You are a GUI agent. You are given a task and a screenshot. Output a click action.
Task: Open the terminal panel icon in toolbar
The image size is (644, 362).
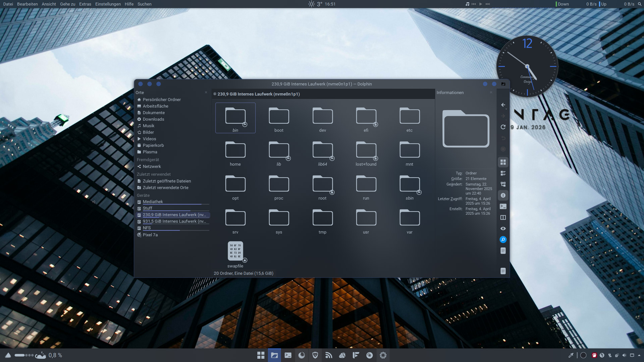pyautogui.click(x=503, y=206)
